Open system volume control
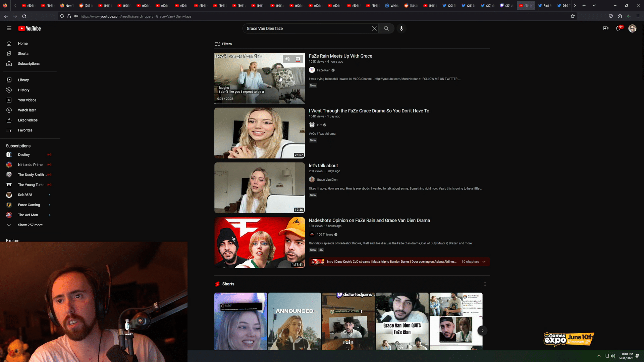This screenshot has height=362, width=644. pos(613,356)
